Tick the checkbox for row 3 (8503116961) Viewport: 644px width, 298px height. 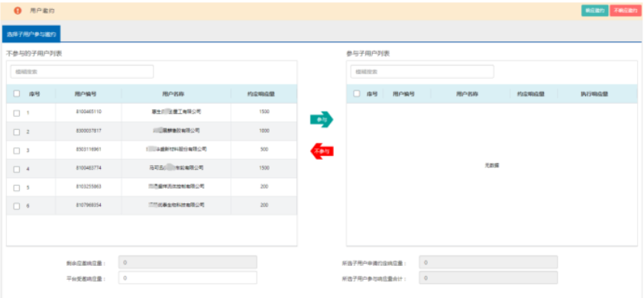point(17,151)
